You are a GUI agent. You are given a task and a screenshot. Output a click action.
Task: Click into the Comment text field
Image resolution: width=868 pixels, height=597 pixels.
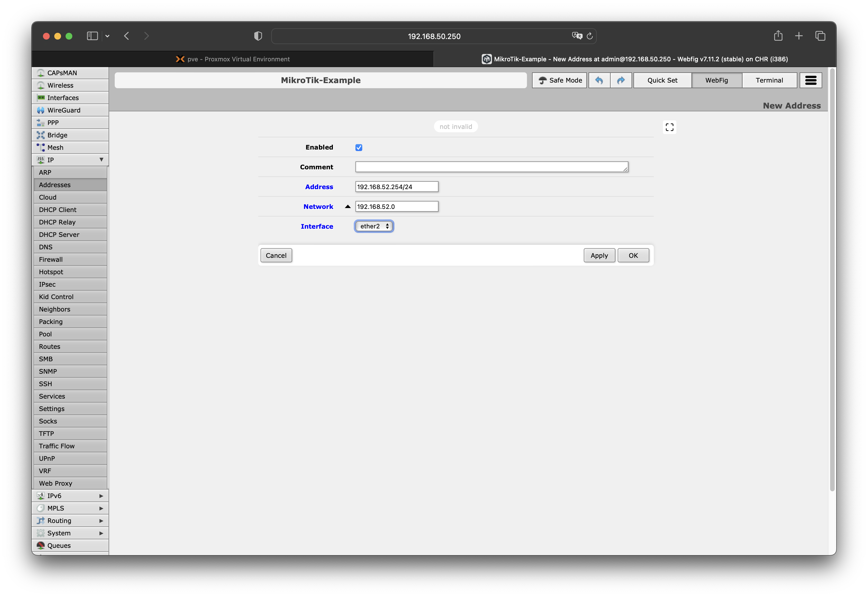click(491, 167)
